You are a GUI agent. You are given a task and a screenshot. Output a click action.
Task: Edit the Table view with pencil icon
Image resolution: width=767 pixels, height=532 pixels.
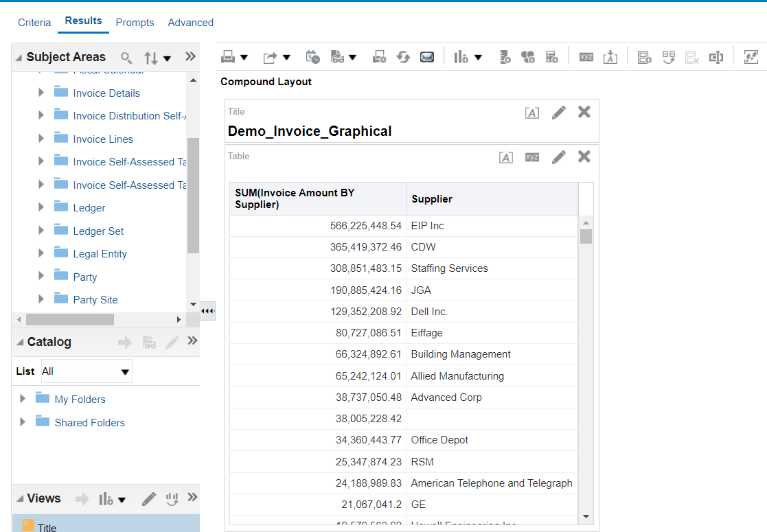pyautogui.click(x=559, y=157)
